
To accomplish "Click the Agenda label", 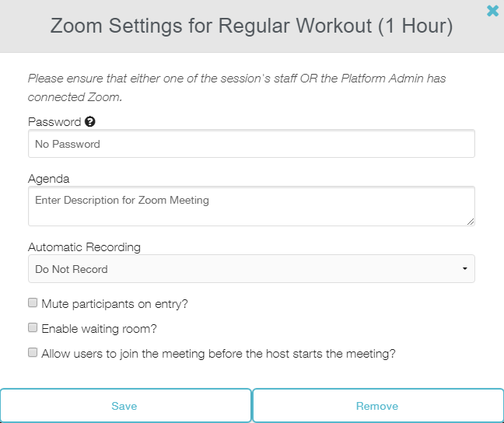I will (x=49, y=179).
